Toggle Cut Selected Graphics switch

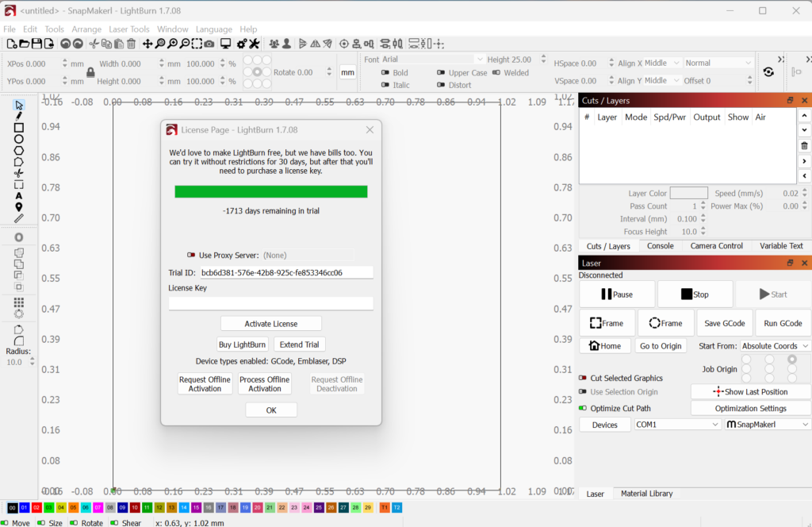pos(584,379)
